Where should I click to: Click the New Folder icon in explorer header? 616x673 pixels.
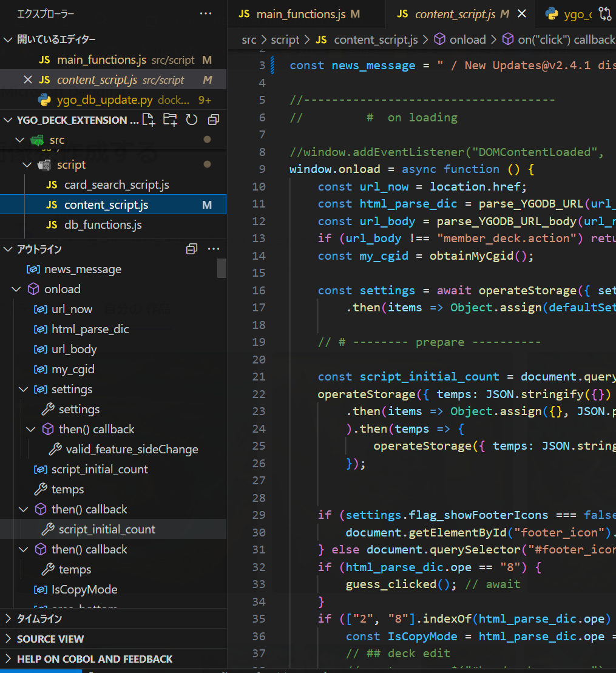tap(170, 120)
